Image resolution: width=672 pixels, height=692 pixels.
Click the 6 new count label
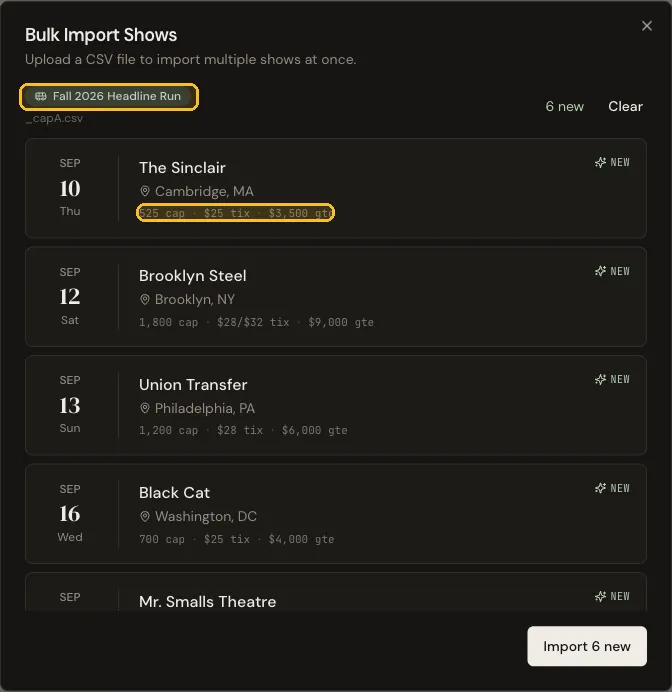564,106
